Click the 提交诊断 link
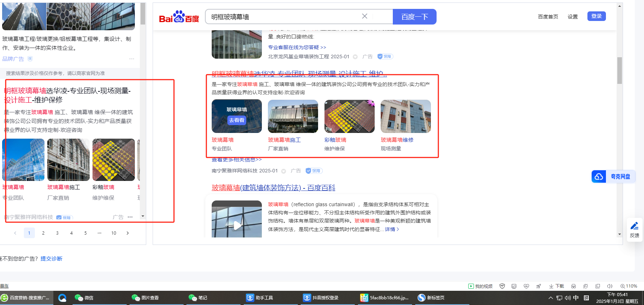 pos(51,259)
